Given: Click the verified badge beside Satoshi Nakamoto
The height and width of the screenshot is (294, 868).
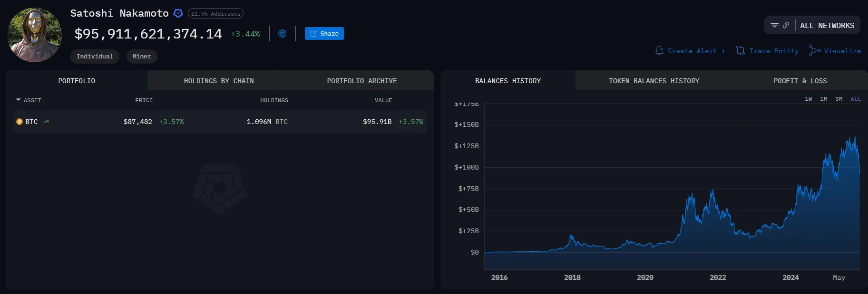Looking at the screenshot, I should click(178, 13).
